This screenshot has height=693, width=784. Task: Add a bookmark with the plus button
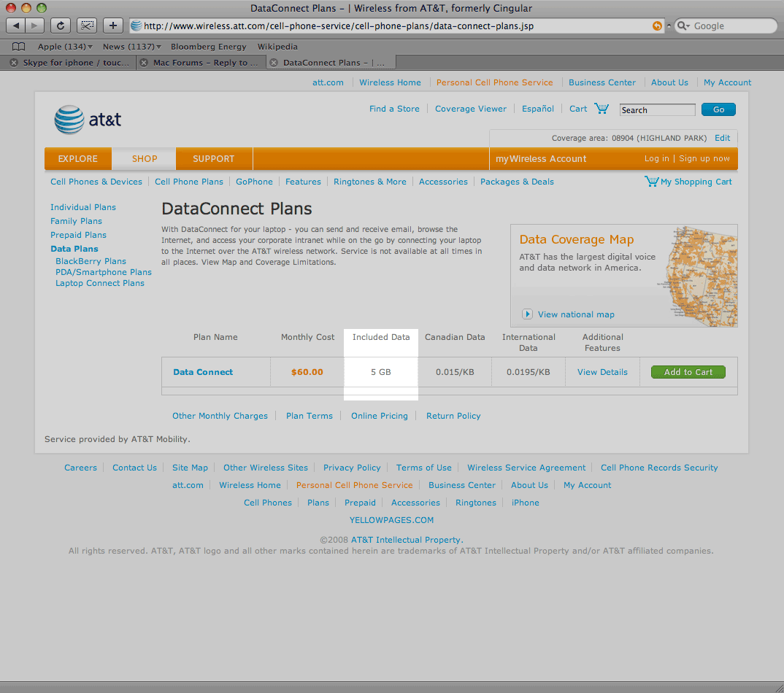click(113, 26)
